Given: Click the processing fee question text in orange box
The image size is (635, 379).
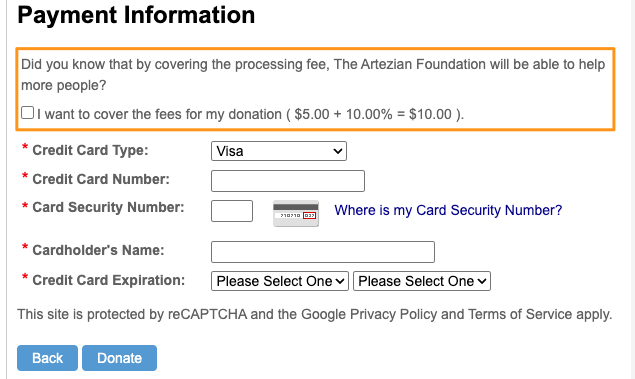Looking at the screenshot, I should (313, 75).
